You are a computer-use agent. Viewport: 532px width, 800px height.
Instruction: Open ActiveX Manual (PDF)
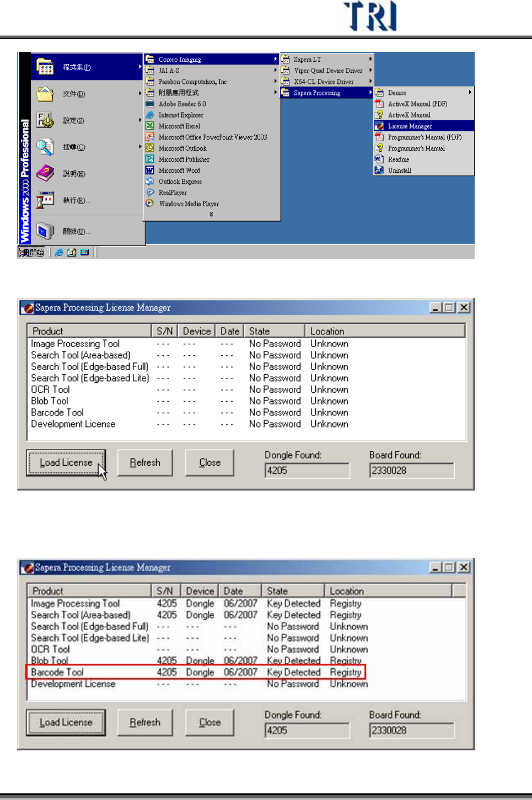pos(423,104)
